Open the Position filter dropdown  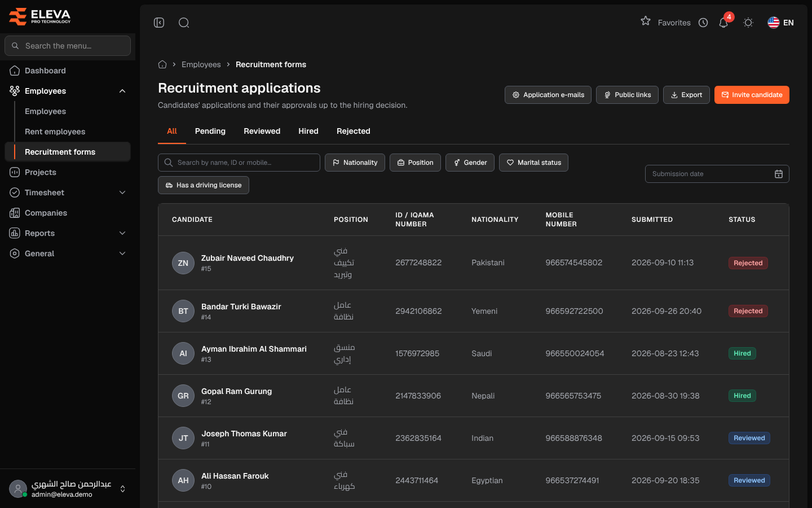[415, 163]
